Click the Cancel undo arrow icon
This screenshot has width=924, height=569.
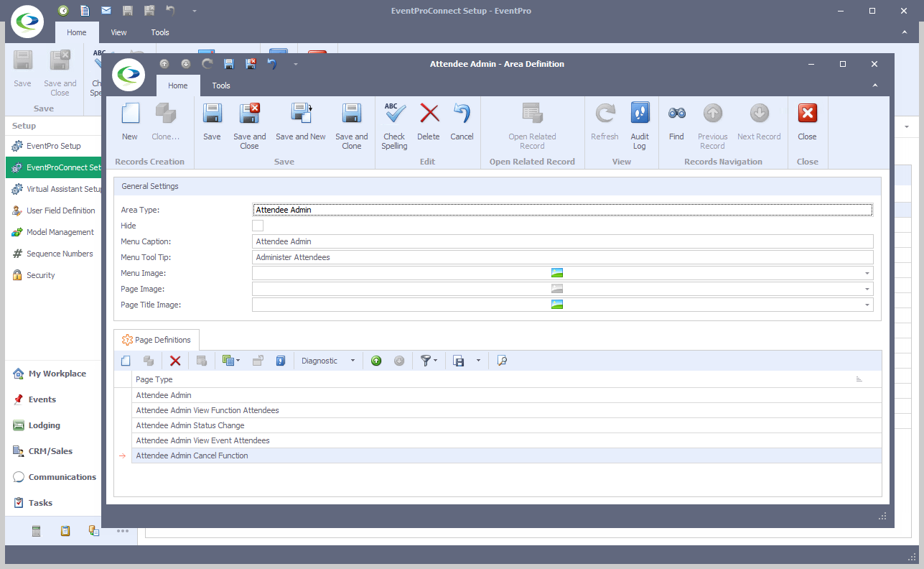[462, 114]
